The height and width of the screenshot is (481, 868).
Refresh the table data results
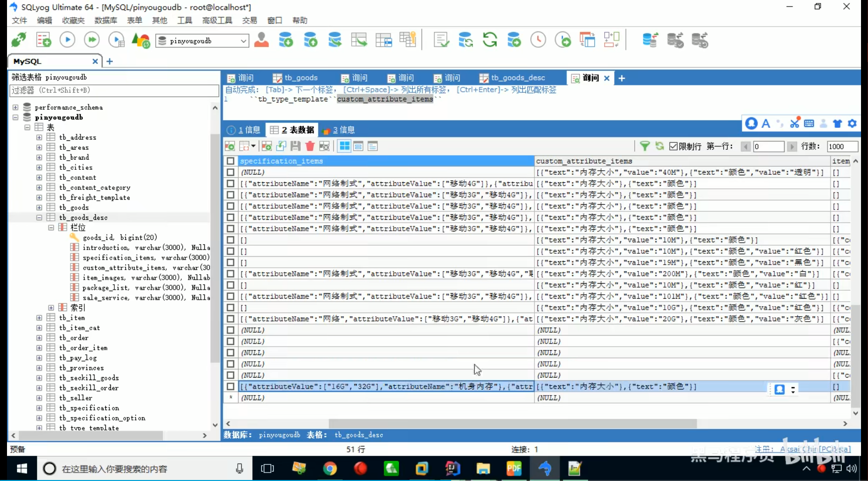coord(660,146)
